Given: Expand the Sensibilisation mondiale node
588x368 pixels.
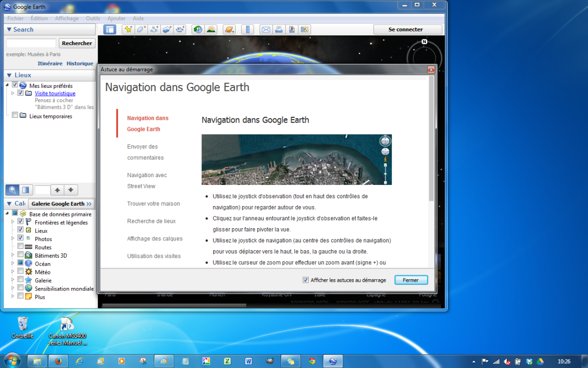Looking at the screenshot, I should (13, 289).
